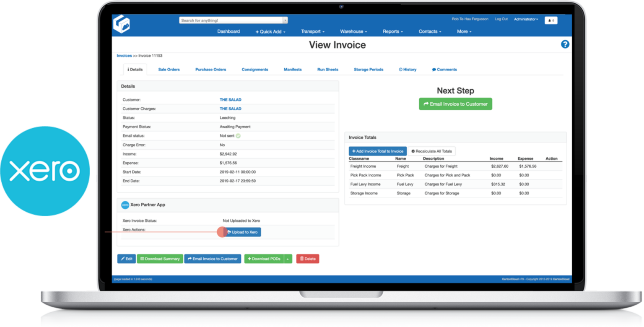The image size is (644, 327).
Task: Open the Administrator dropdown menu
Action: (526, 19)
